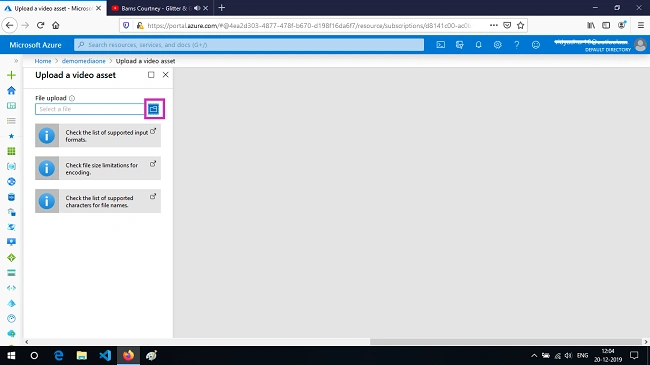Screen dimensions: 650x365
Task: Expand the Azure left sidebar chevron
Action: (16, 61)
